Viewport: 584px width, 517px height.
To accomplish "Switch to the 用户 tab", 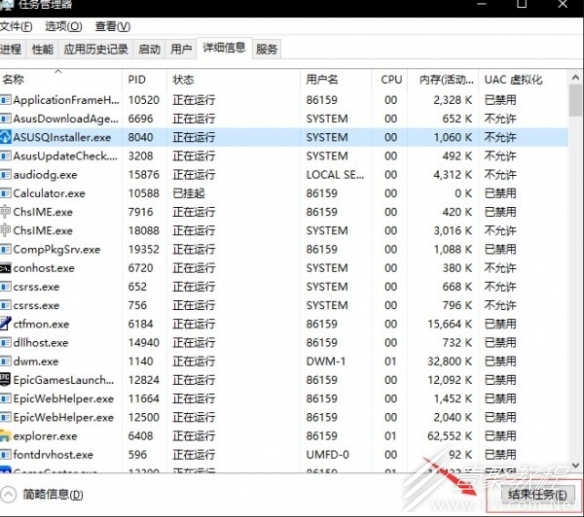I will click(x=181, y=49).
